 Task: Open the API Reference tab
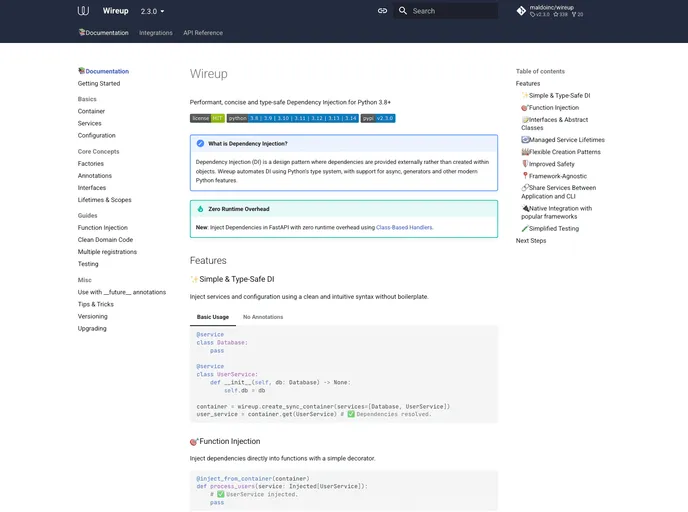click(203, 33)
